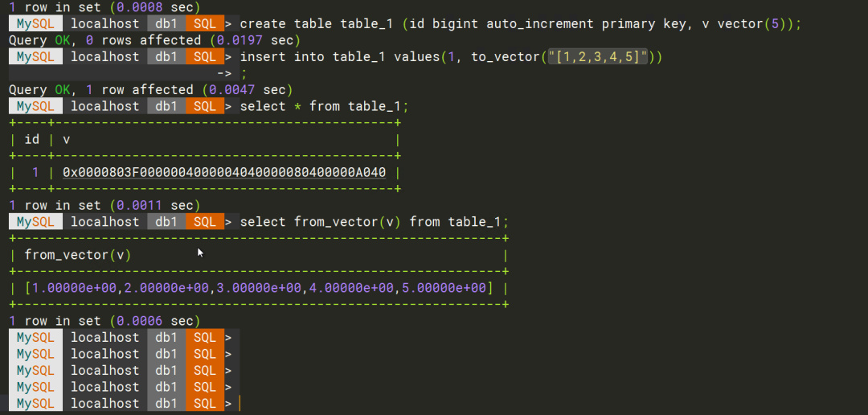This screenshot has width=868, height=415.
Task: Click the localhost segment on the select * prompt
Action: [x=105, y=106]
